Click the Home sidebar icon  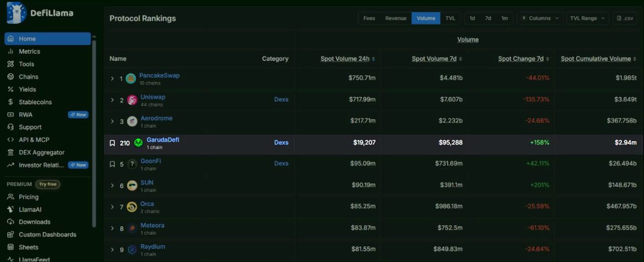point(11,39)
